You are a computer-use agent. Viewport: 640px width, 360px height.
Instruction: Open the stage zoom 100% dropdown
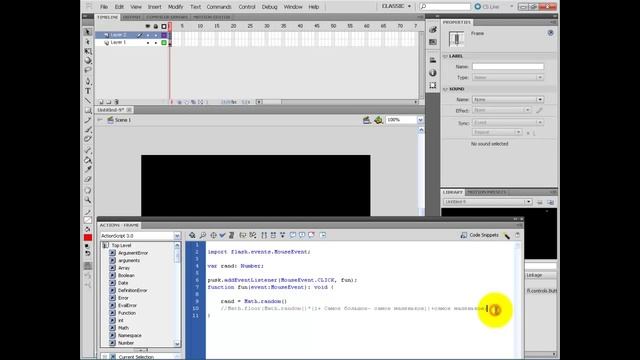click(420, 120)
